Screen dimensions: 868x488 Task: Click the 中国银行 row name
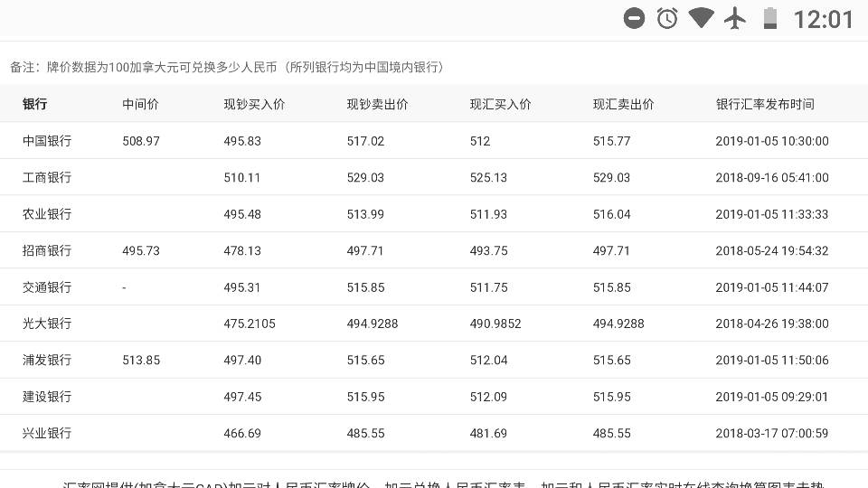[x=47, y=141]
